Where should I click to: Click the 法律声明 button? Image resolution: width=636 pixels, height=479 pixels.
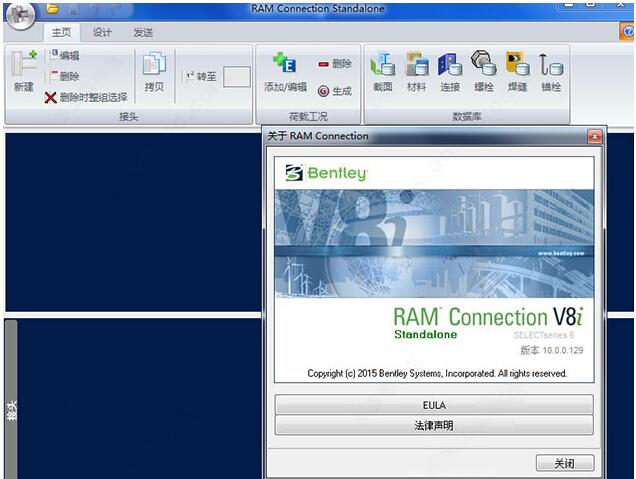[x=434, y=425]
